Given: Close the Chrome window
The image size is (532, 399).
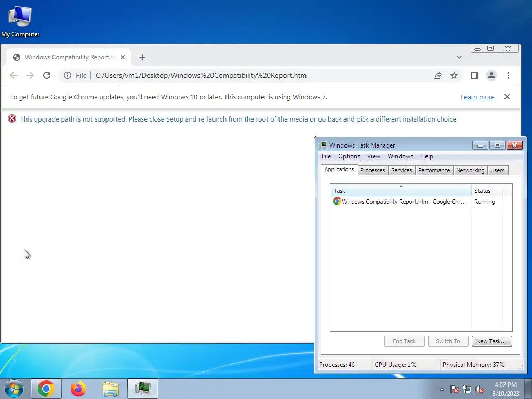Looking at the screenshot, I should tap(508, 48).
